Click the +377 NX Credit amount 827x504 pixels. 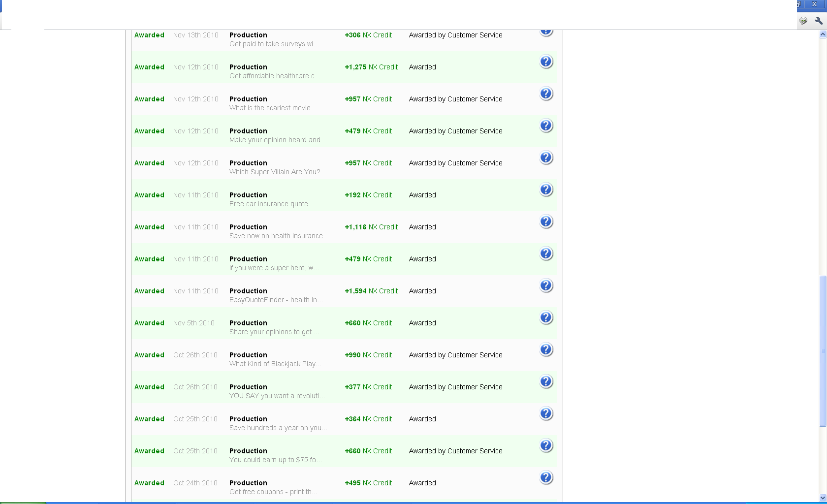[x=368, y=387]
